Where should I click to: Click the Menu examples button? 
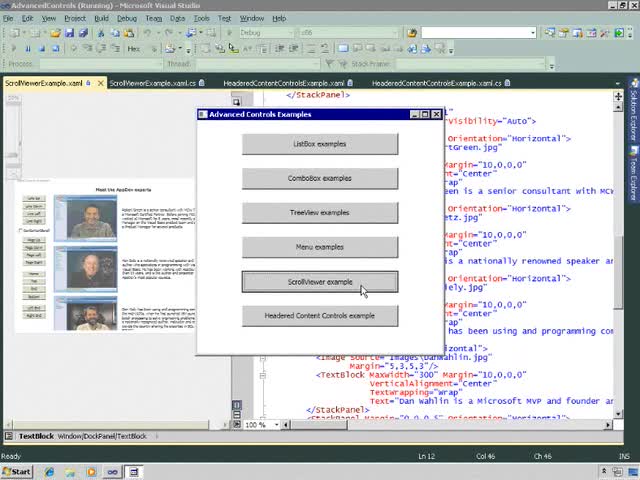[x=320, y=247]
